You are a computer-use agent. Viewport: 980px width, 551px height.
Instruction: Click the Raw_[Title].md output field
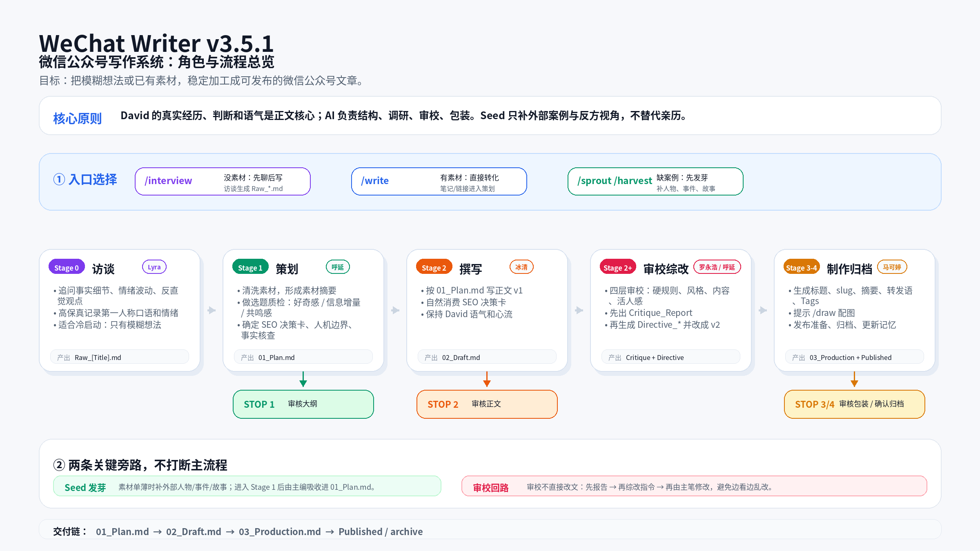pos(120,357)
